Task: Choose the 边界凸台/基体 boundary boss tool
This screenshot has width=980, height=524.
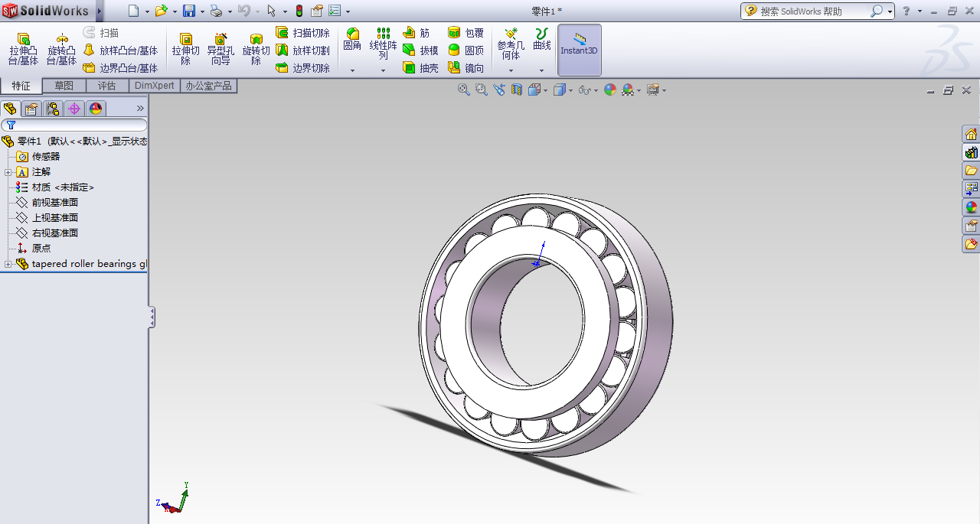Action: click(120, 68)
